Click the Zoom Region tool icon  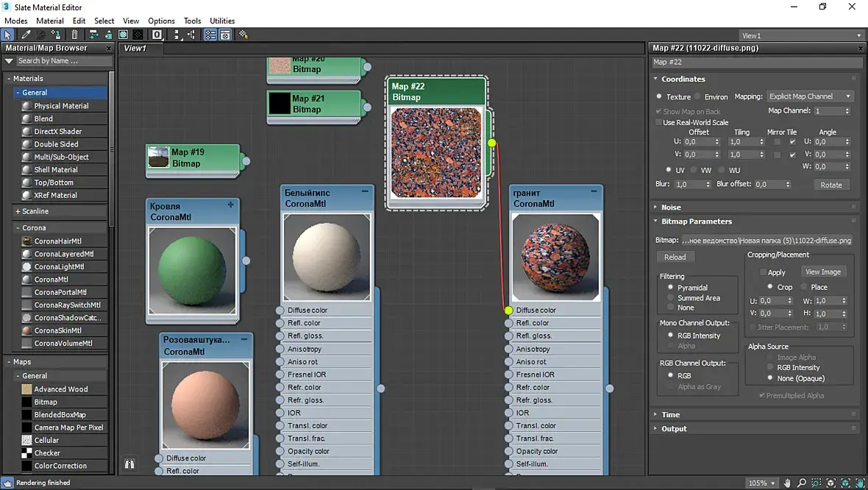[817, 483]
